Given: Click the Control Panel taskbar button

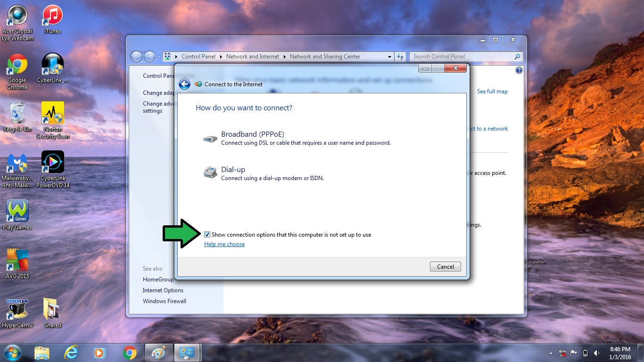Looking at the screenshot, I should (x=187, y=353).
